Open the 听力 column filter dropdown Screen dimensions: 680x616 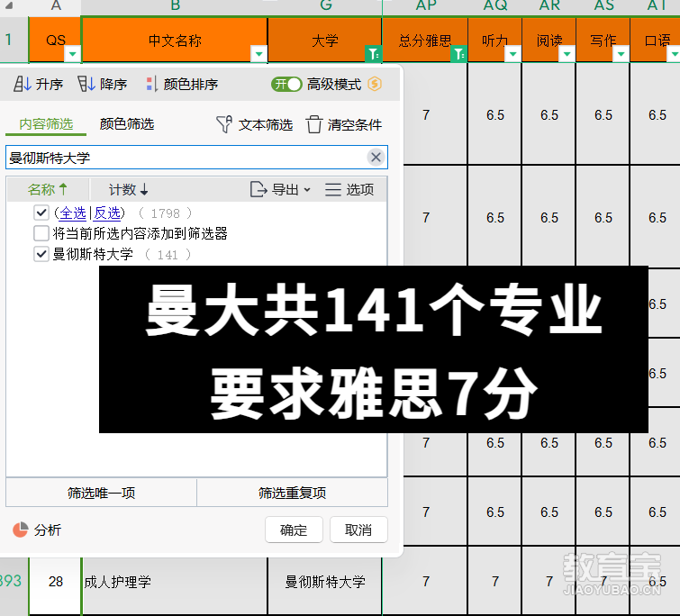[513, 54]
